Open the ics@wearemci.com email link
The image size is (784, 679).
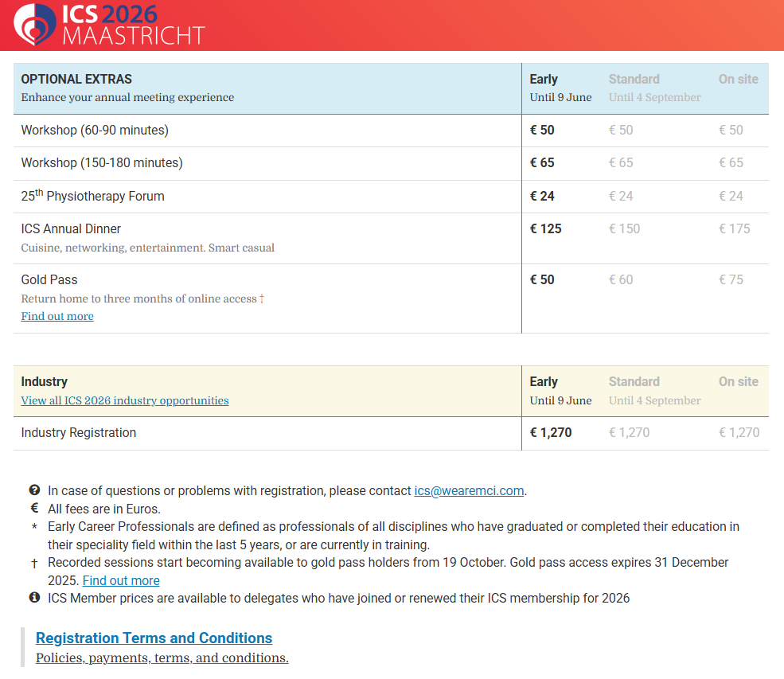(x=469, y=491)
